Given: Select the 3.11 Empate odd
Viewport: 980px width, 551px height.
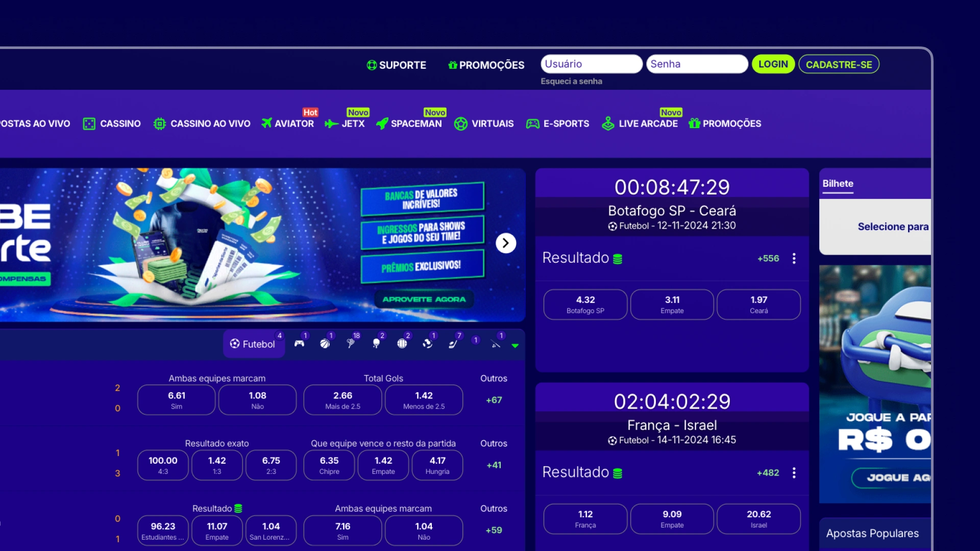Looking at the screenshot, I should click(672, 305).
